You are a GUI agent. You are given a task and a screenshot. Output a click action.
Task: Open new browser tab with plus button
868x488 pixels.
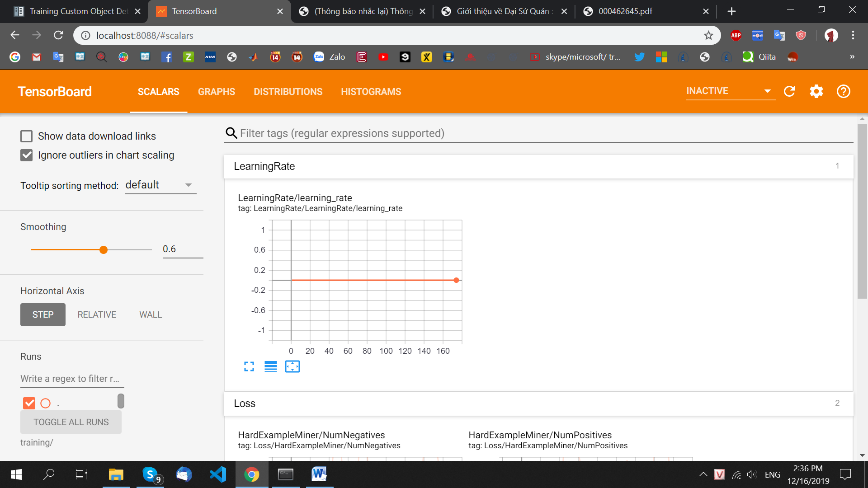click(x=731, y=11)
